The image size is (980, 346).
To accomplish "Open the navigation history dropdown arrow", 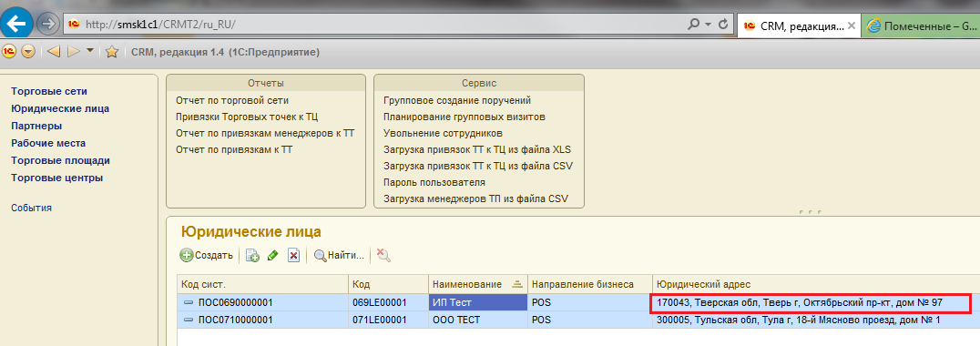I will 90,51.
